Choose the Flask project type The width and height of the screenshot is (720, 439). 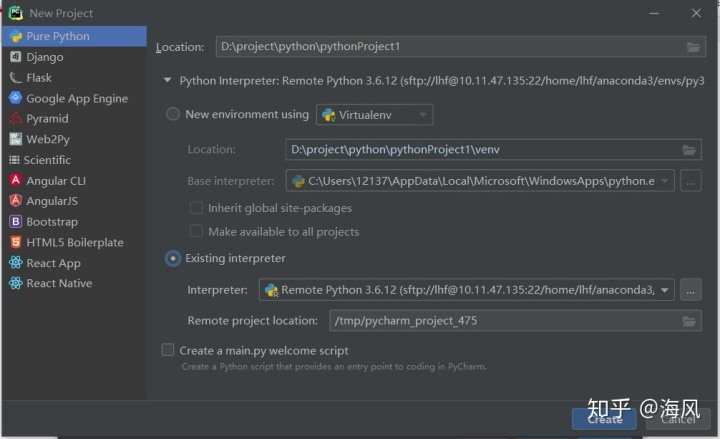[x=74, y=78]
